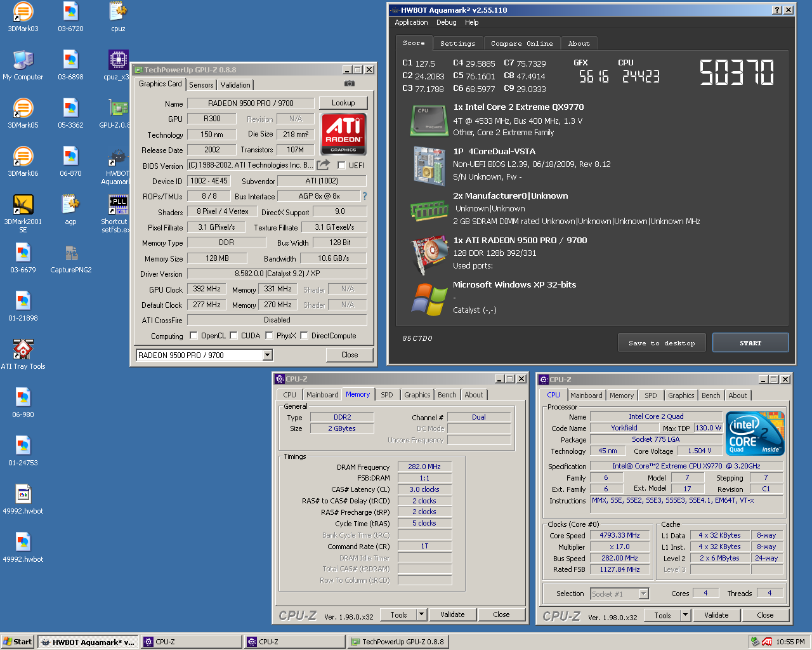Click the taskbar clock showing 10:55 PM
The width and height of the screenshot is (812, 650).
point(790,642)
